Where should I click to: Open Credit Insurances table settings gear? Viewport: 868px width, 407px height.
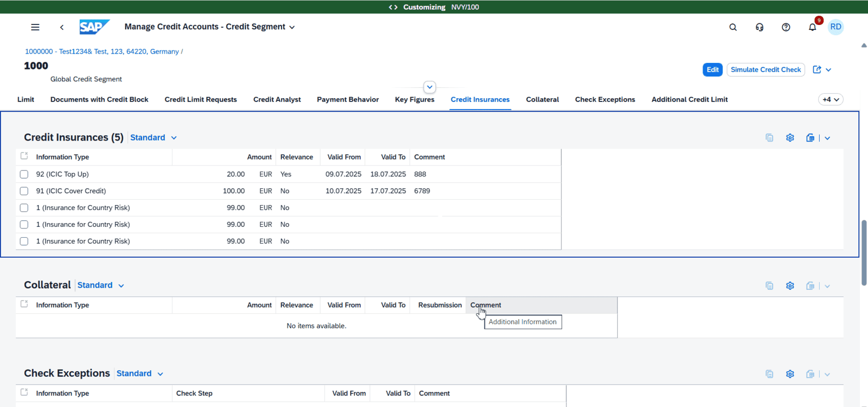coord(790,138)
